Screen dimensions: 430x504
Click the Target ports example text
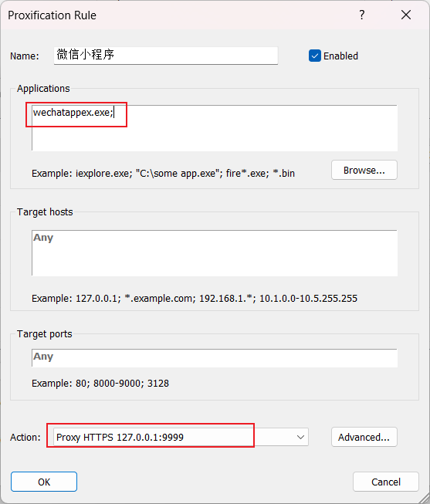coord(100,383)
